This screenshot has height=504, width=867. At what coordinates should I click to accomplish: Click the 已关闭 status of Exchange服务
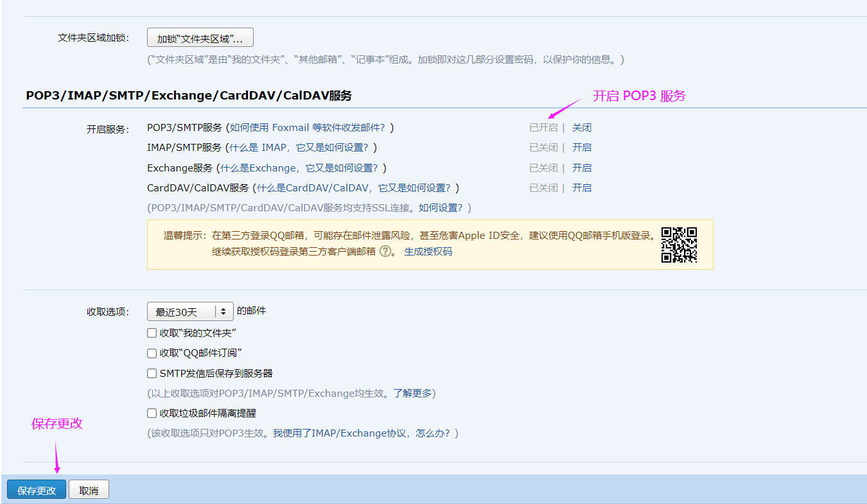[x=543, y=168]
